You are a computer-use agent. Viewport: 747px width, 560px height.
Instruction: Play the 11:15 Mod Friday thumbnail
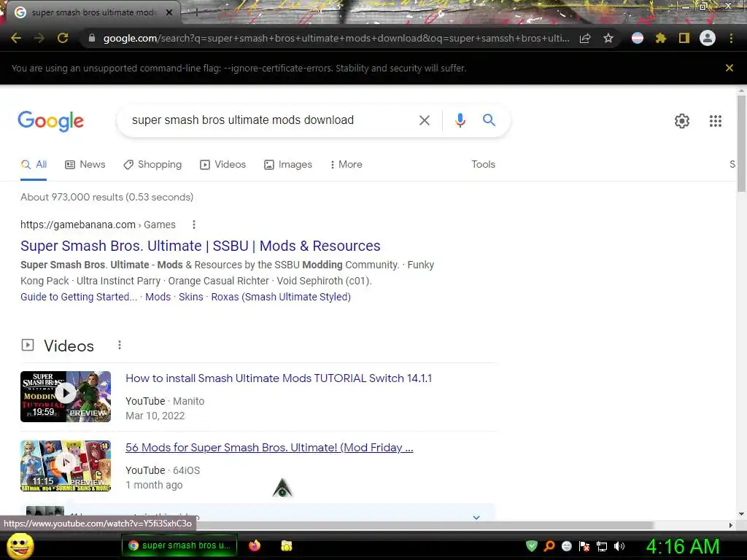pos(66,466)
